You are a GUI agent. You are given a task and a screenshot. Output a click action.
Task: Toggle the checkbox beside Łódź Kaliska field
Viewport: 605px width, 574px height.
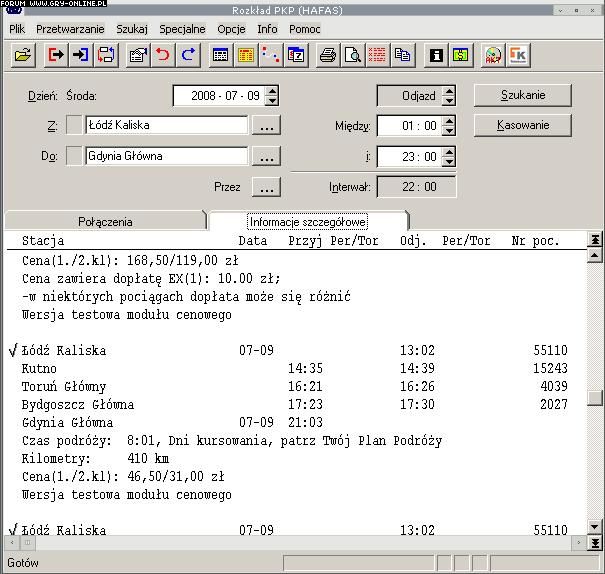75,126
